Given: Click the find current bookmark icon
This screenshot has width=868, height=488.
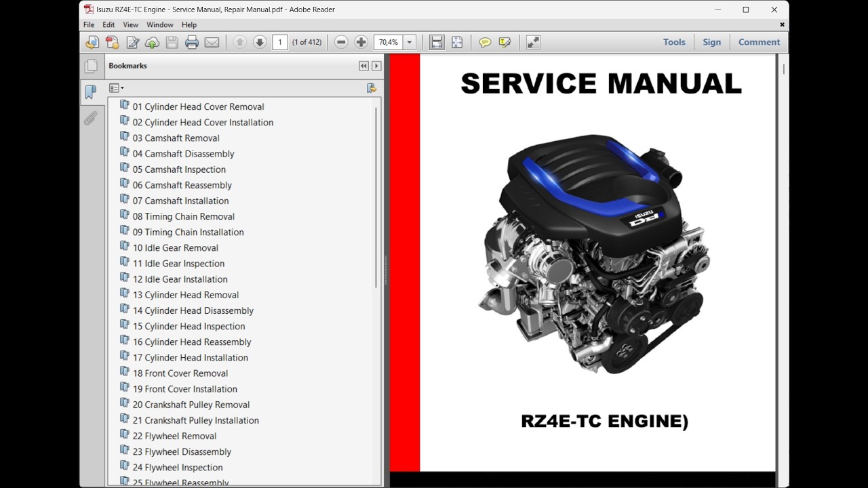Looking at the screenshot, I should (371, 88).
